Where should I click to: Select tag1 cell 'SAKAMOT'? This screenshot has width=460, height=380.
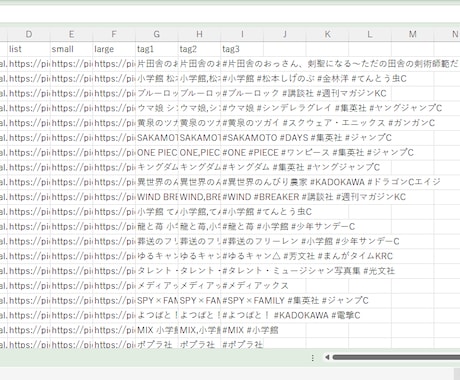tap(157, 138)
